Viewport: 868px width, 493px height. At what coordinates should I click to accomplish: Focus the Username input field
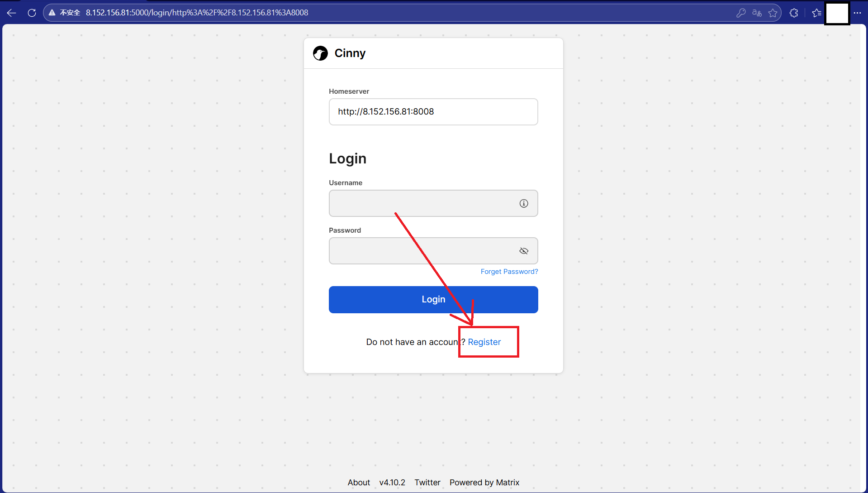(423, 203)
